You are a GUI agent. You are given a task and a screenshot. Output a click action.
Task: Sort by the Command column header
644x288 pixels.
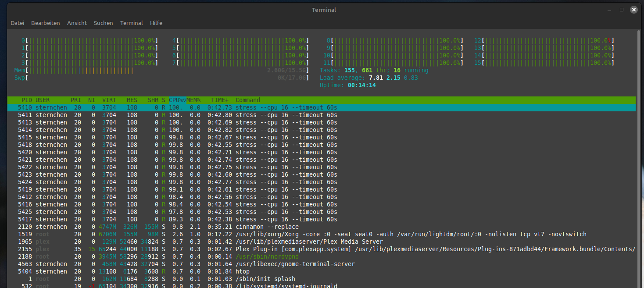click(x=248, y=100)
